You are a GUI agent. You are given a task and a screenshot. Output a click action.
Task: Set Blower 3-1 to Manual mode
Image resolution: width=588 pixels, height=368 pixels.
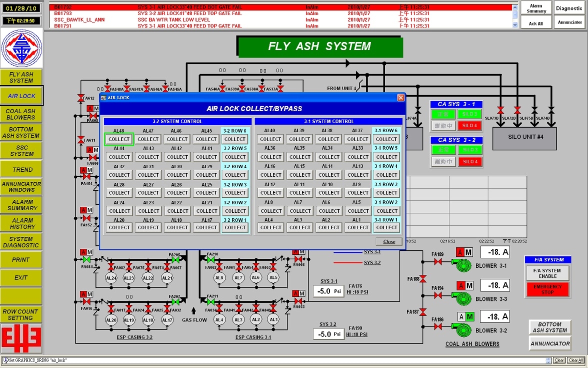pyautogui.click(x=468, y=252)
